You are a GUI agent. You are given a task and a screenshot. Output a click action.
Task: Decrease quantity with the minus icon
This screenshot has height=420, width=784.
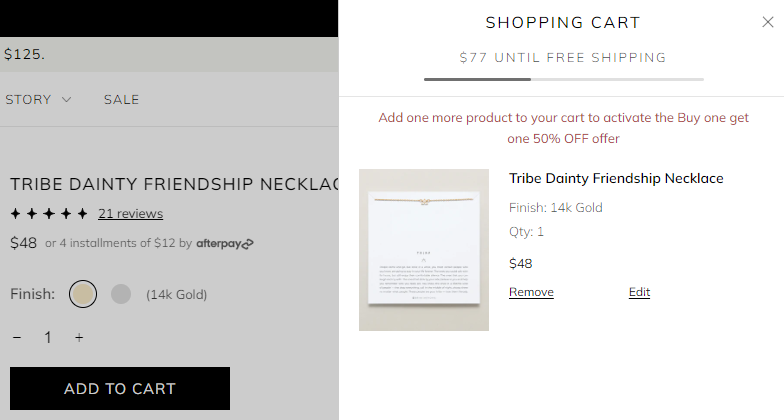coord(17,338)
